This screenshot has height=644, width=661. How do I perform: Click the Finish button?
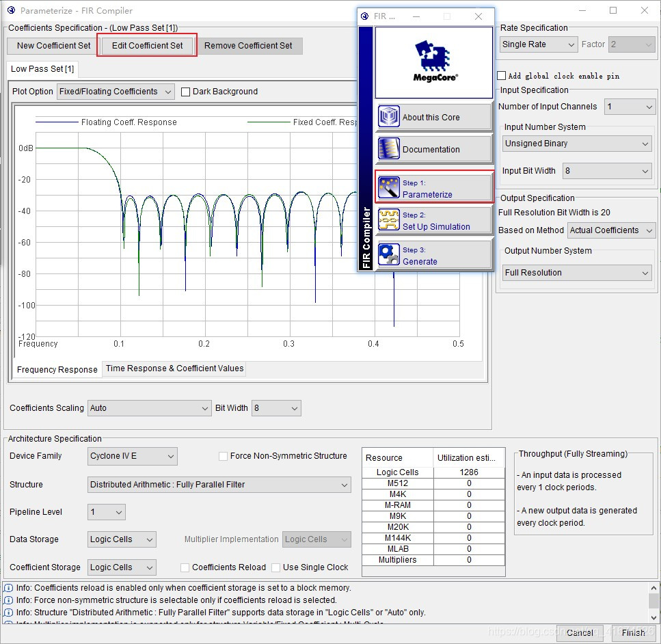pyautogui.click(x=633, y=632)
